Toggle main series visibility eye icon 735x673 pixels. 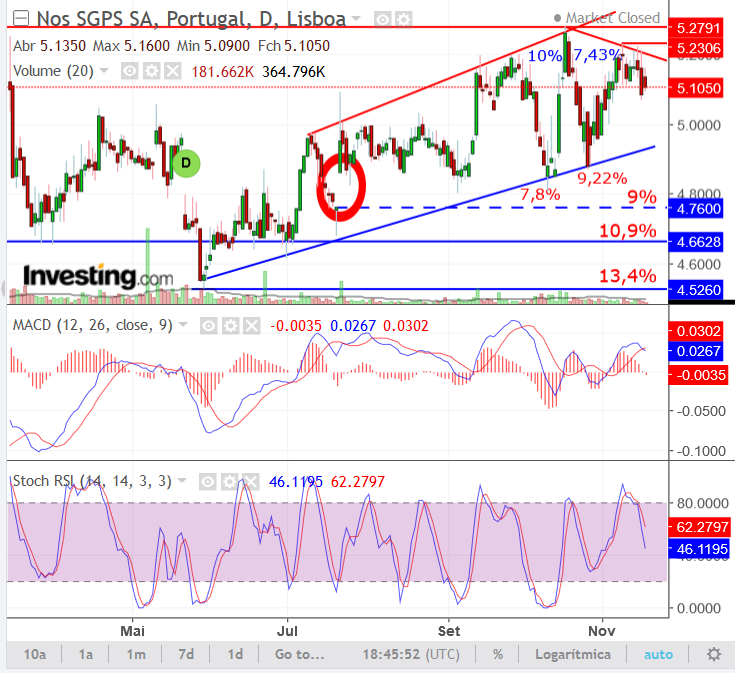point(383,20)
